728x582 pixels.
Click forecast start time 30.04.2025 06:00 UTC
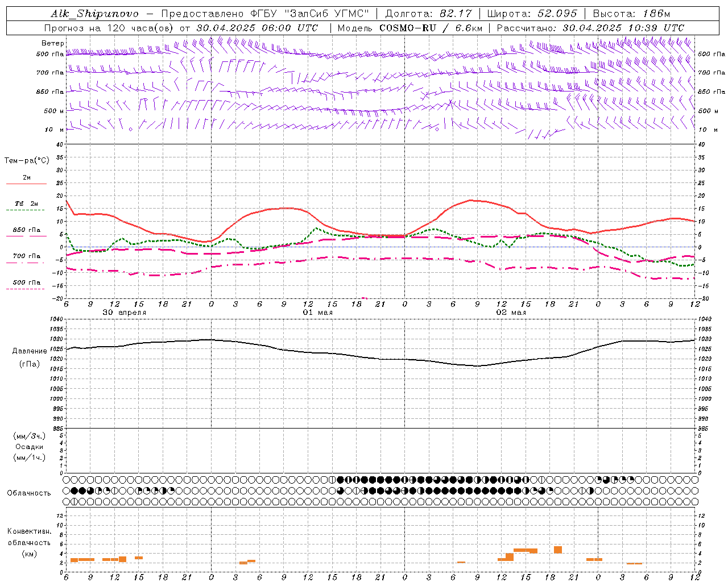coord(257,28)
